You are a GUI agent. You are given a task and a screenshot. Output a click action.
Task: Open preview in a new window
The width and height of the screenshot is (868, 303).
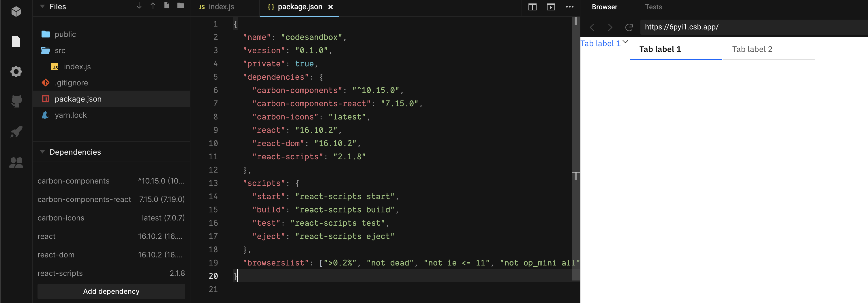click(551, 7)
